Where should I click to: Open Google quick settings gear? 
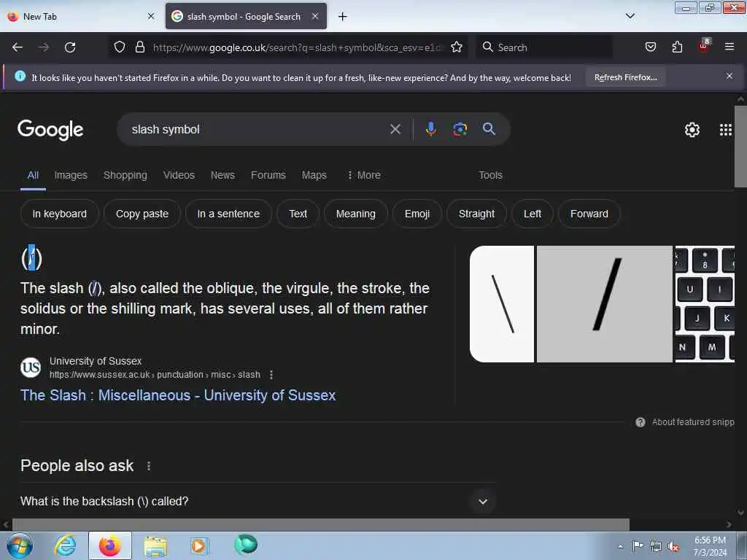click(x=692, y=130)
